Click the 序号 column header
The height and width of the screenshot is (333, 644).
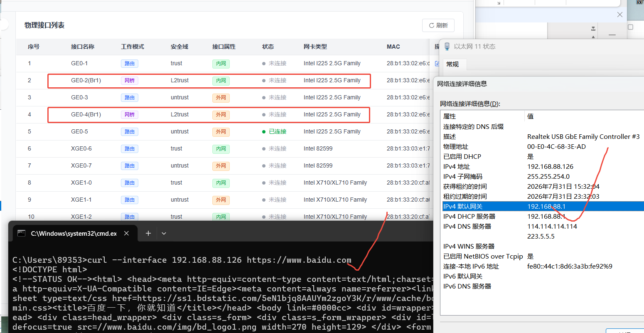(x=34, y=47)
